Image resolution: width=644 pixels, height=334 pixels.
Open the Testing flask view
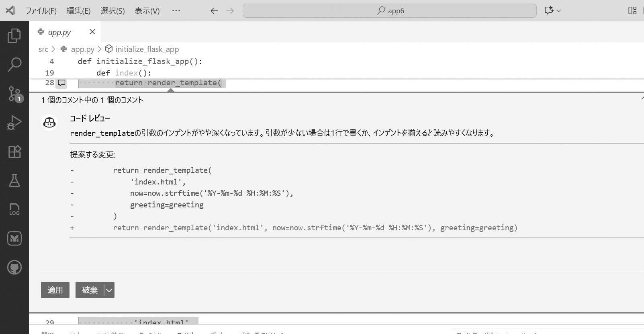tap(14, 180)
